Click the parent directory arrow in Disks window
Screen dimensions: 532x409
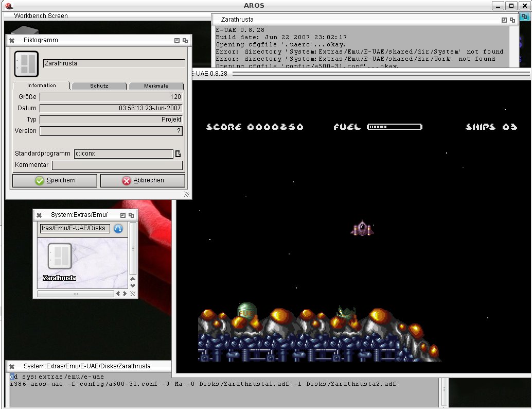(118, 229)
